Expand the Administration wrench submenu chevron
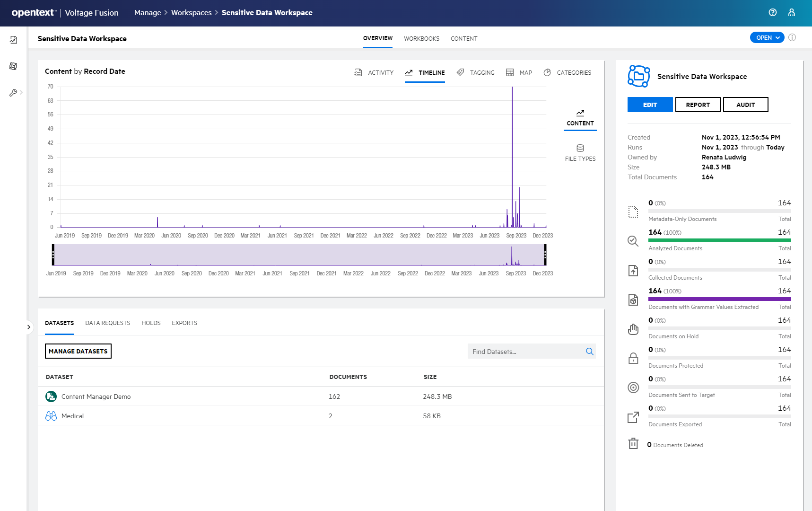This screenshot has height=511, width=812. (x=21, y=93)
